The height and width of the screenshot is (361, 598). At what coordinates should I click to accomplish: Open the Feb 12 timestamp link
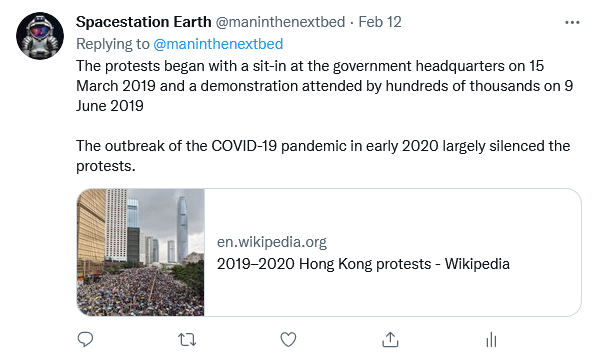point(380,22)
